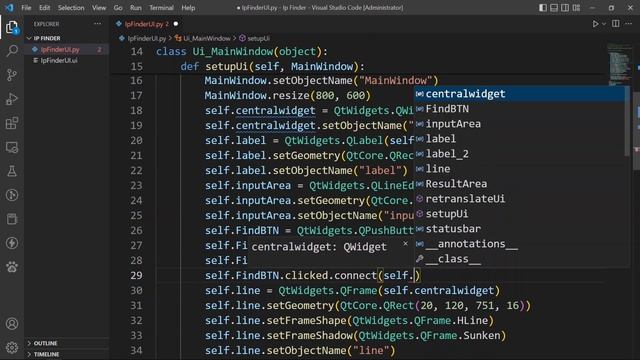Select FindBTN autocomplete suggestion
Screen dimensions: 640x360
[520, 109]
